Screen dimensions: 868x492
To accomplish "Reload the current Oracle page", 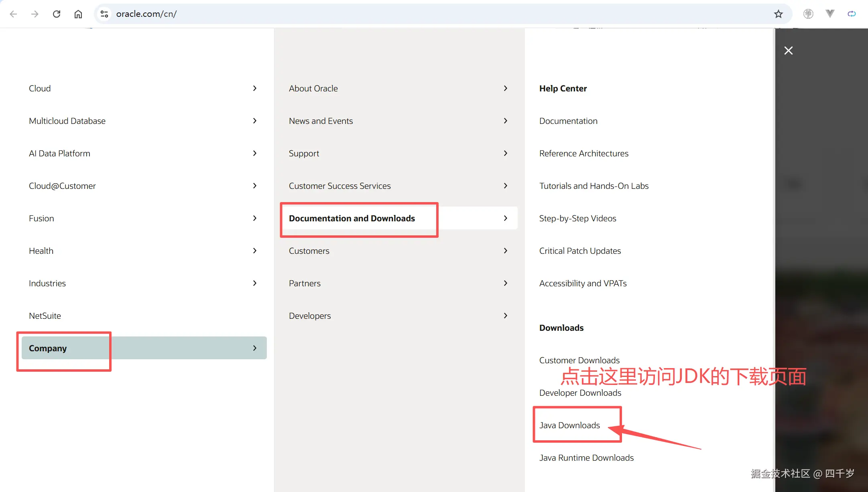I will 57,13.
